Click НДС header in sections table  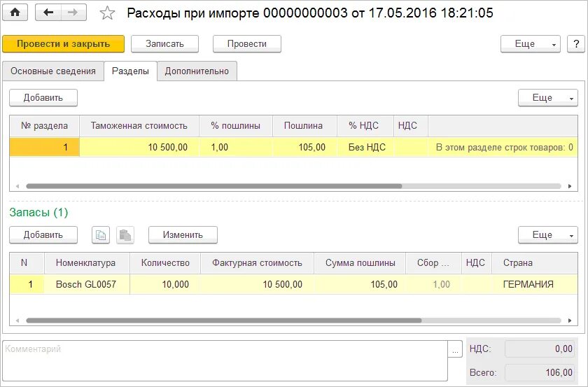click(x=411, y=126)
